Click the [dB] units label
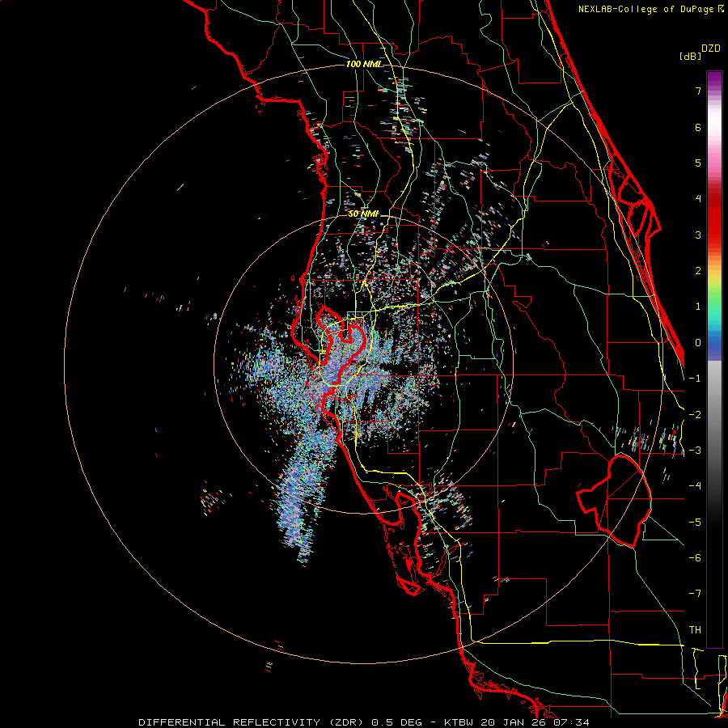This screenshot has width=728, height=728. click(x=691, y=56)
